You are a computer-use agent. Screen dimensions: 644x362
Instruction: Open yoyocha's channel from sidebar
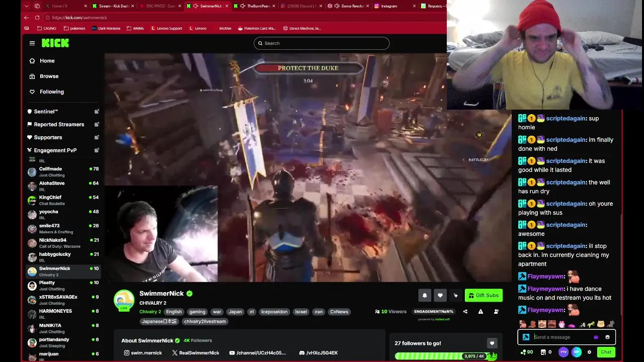click(x=63, y=215)
